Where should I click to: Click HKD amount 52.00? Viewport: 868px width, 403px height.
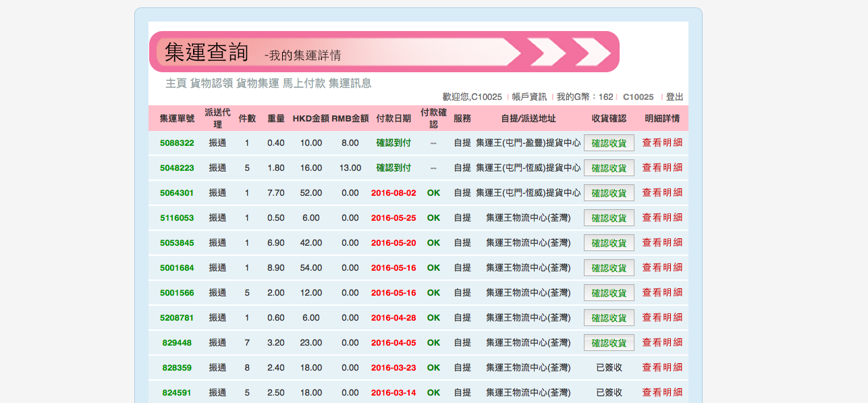311,193
